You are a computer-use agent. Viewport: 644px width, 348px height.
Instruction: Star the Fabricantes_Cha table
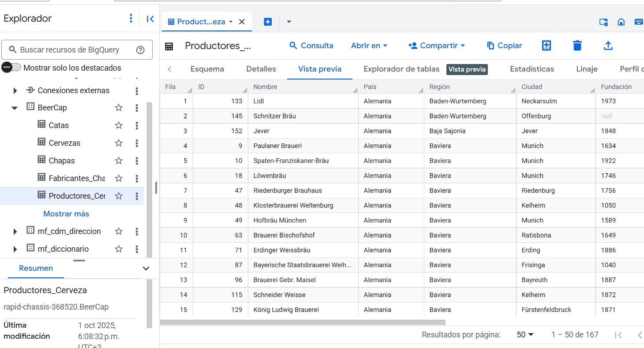coord(119,178)
